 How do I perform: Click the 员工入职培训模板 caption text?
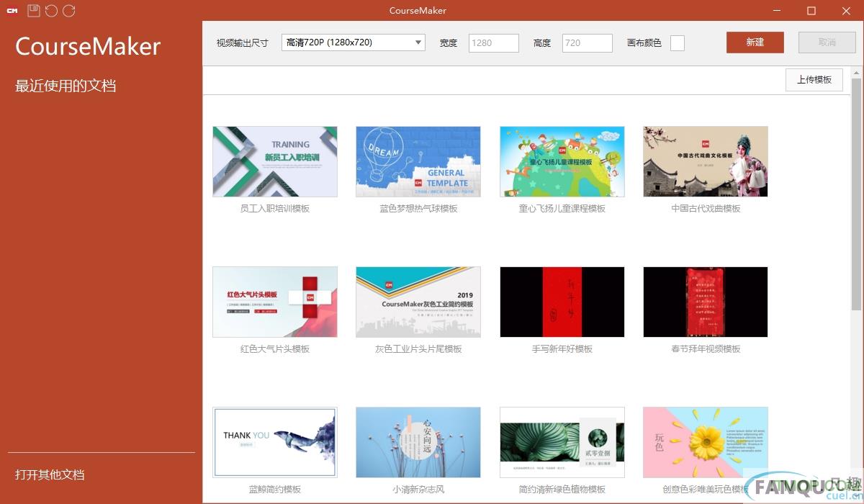pyautogui.click(x=275, y=209)
